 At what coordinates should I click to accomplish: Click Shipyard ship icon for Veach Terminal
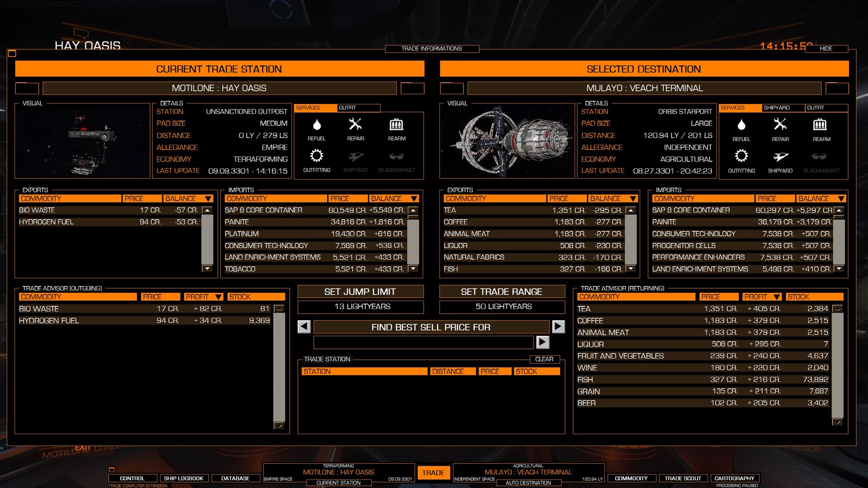[x=781, y=157]
